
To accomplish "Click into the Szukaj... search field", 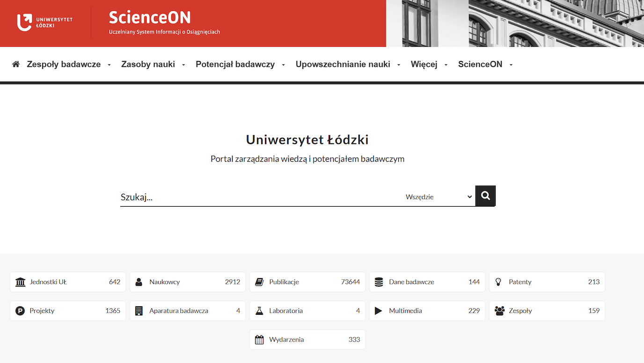I will click(x=260, y=197).
